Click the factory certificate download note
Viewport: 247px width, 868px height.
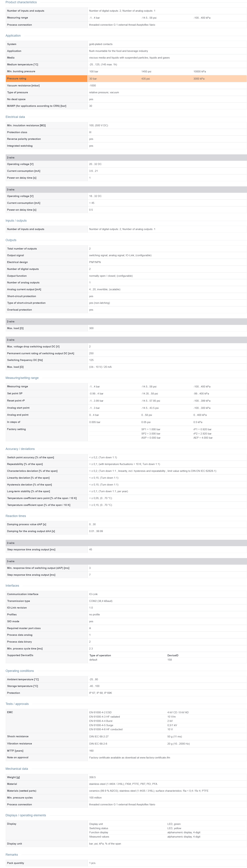[130, 757]
